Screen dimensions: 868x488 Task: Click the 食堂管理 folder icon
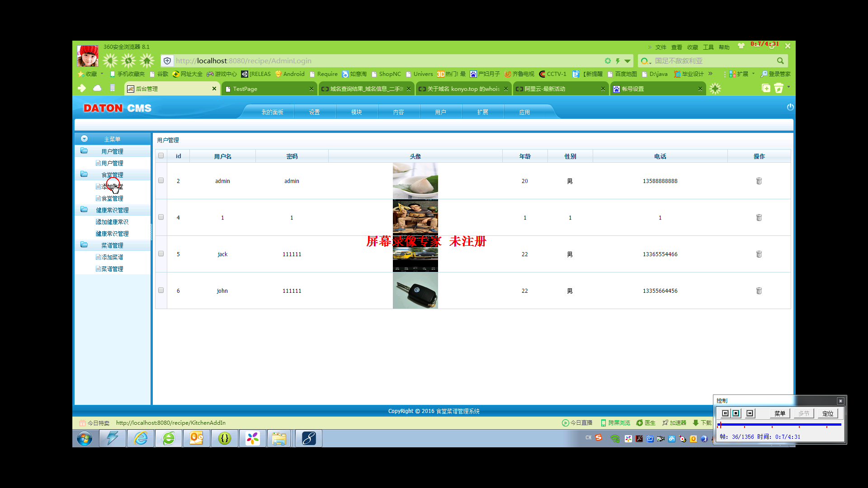(x=84, y=174)
